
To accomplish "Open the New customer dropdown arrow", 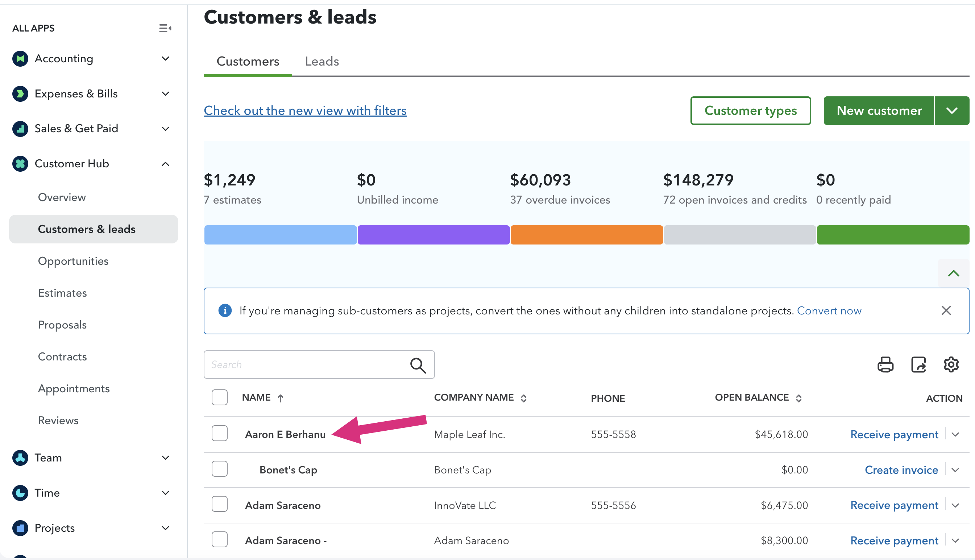I will click(951, 111).
